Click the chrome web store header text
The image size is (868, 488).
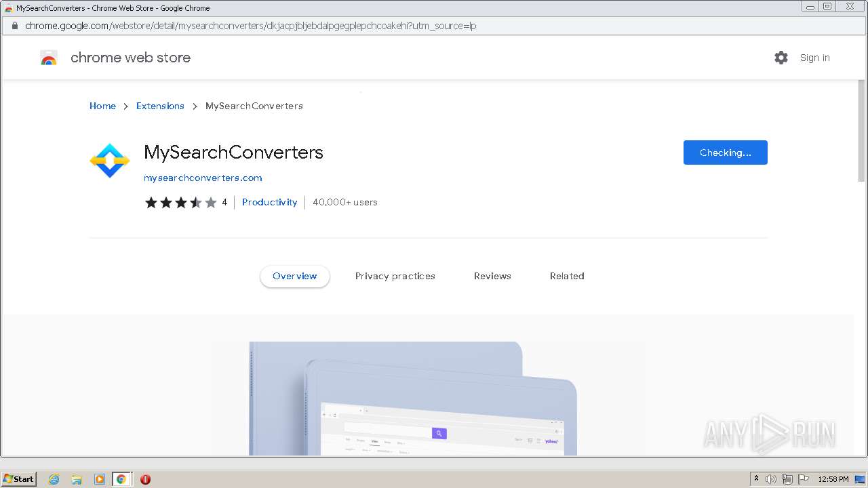[130, 58]
